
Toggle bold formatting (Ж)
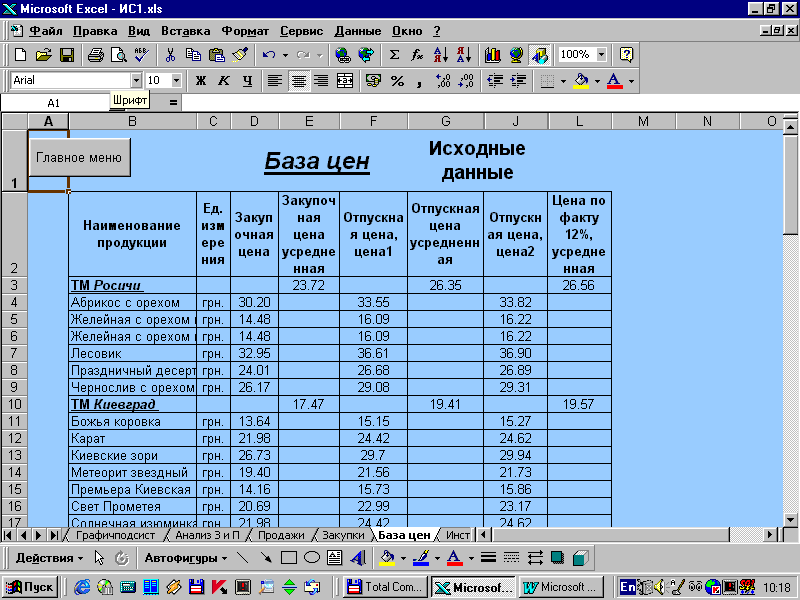pos(201,81)
